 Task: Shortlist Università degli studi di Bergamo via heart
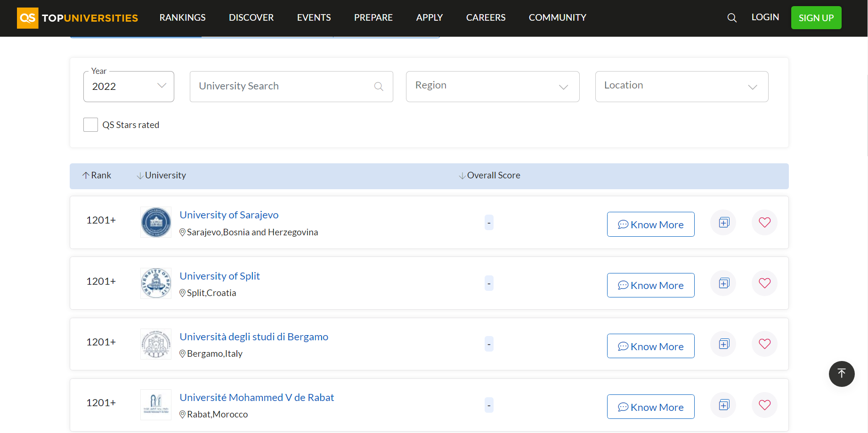point(764,344)
